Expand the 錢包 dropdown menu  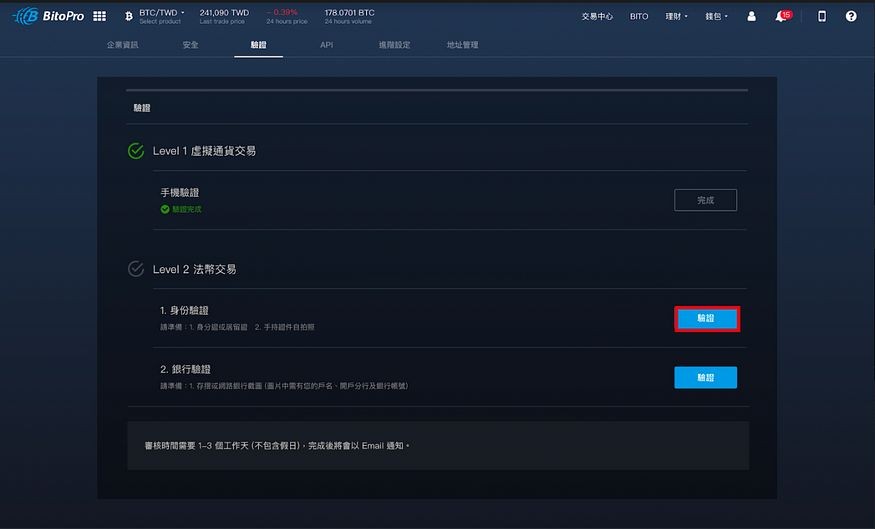717,16
